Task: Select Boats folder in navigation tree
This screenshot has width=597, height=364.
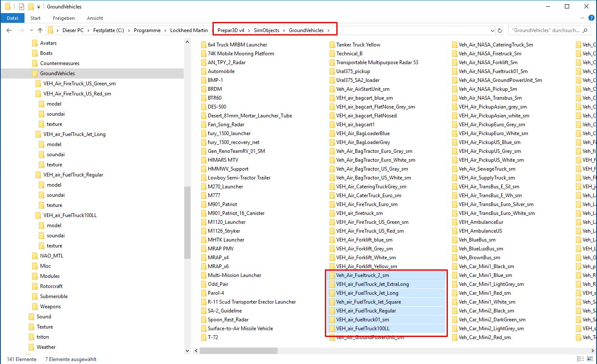Action: point(46,53)
